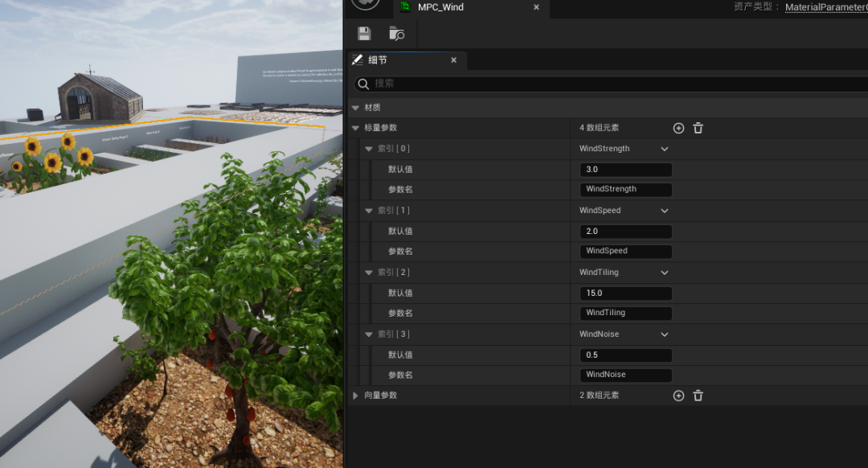Open the MaterialParameterCollection asset type link
Image resolution: width=868 pixels, height=468 pixels.
tap(826, 7)
